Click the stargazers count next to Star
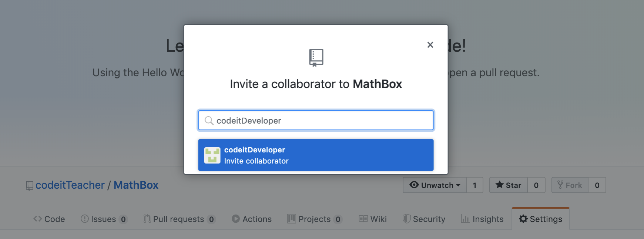Image resolution: width=644 pixels, height=239 pixels. 536,185
